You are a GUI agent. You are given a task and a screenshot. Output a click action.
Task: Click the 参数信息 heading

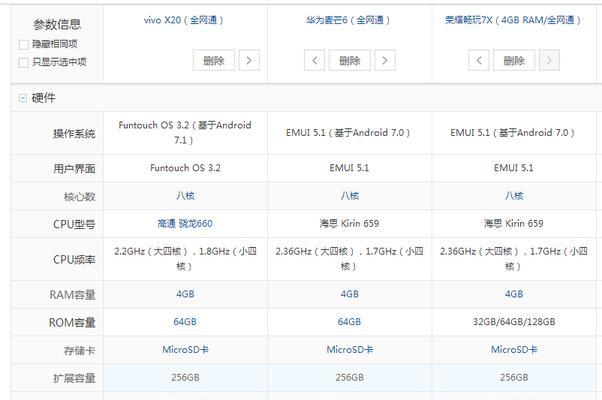(57, 25)
